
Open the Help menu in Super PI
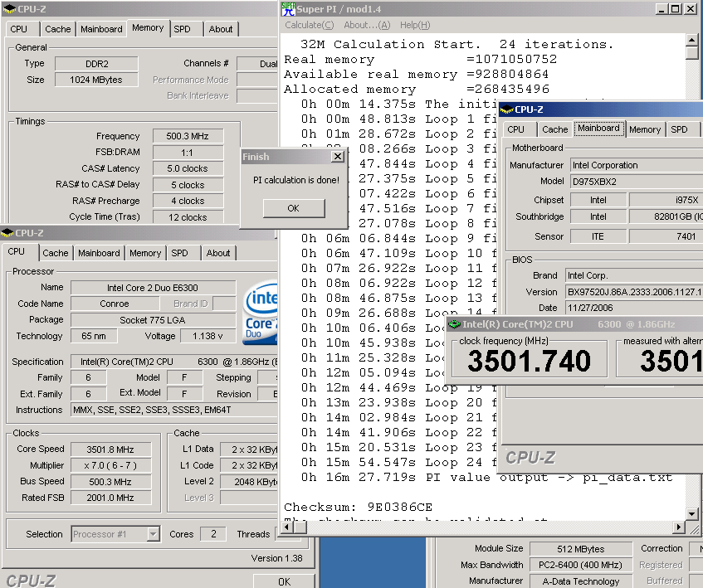click(415, 25)
